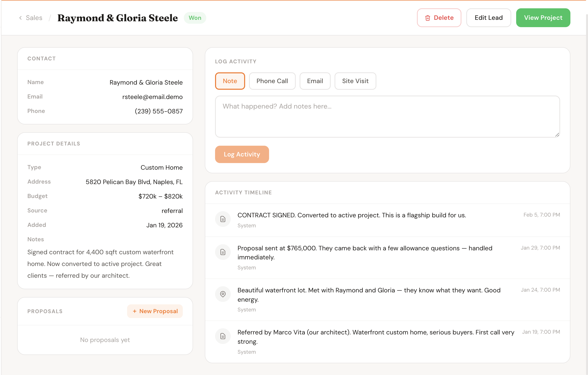Focus the 'What happened?' notes field
Image resolution: width=588 pixels, height=375 pixels.
coord(387,116)
